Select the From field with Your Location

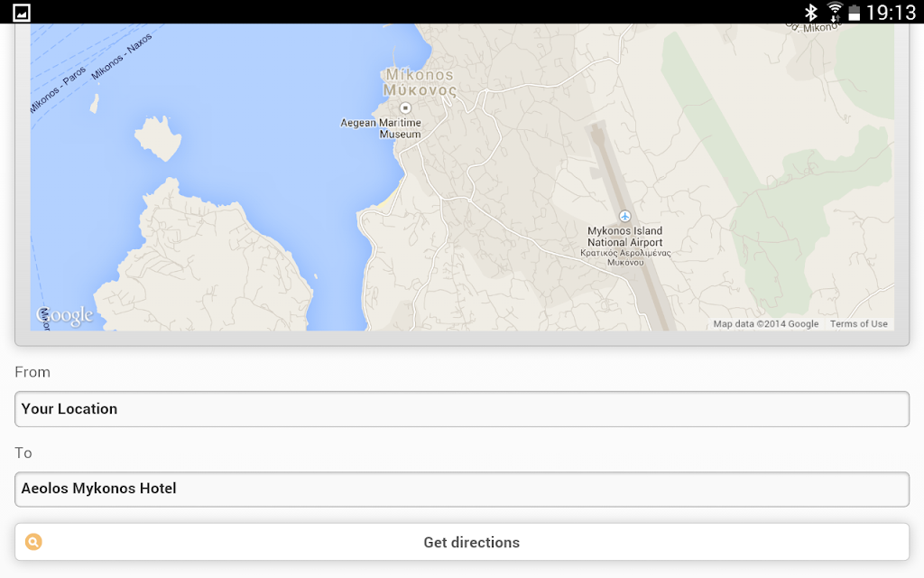click(x=462, y=409)
